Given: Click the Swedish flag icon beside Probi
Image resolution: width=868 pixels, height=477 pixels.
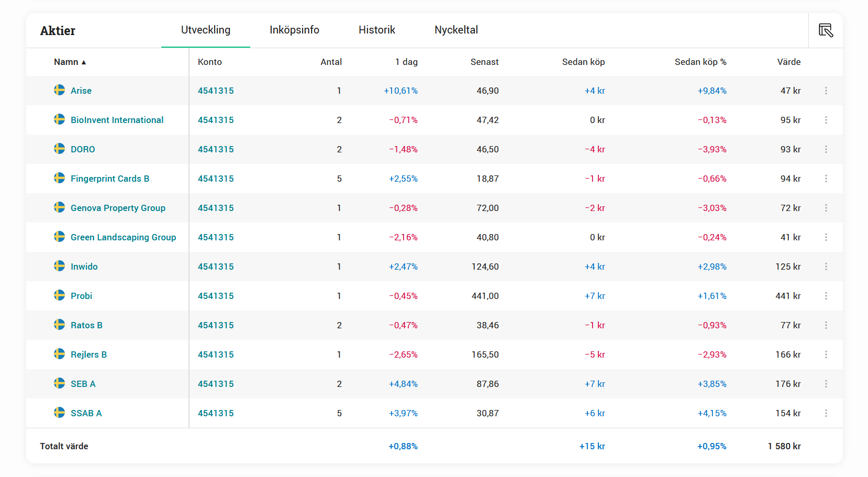Looking at the screenshot, I should point(60,295).
